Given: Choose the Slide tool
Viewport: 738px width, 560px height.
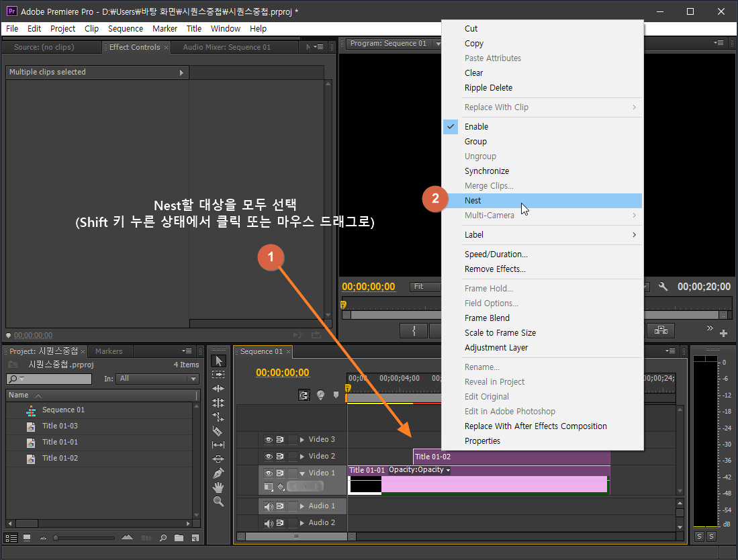Looking at the screenshot, I should 218,459.
